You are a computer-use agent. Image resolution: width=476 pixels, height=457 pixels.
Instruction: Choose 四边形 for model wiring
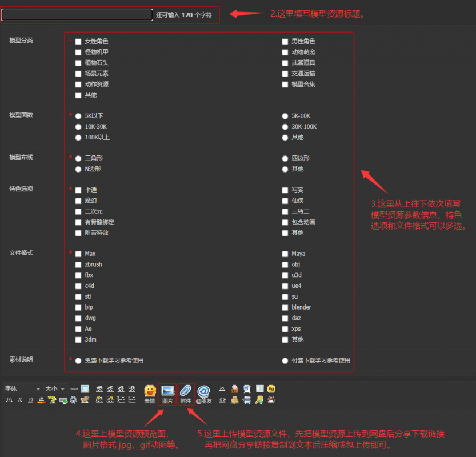tap(285, 158)
